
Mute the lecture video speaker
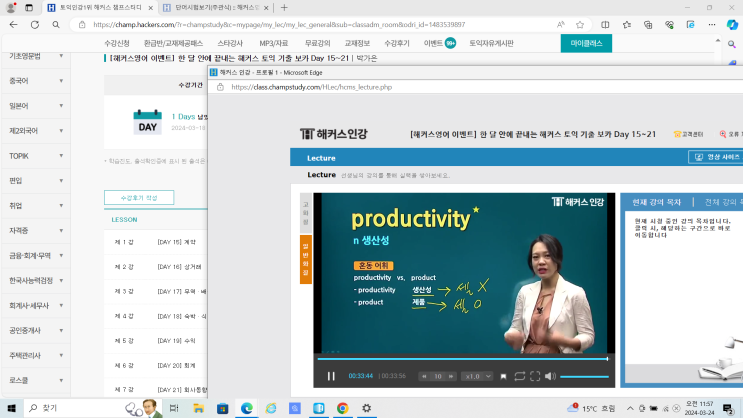click(550, 376)
